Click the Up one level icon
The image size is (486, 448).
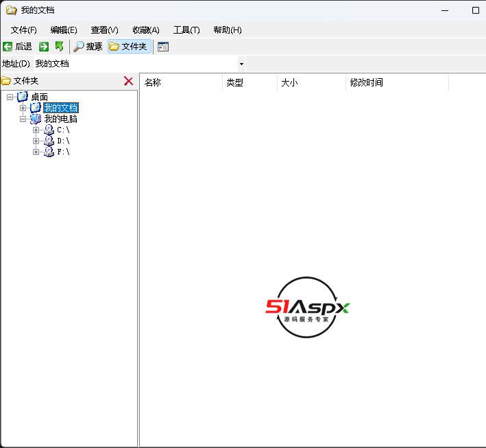[60, 47]
